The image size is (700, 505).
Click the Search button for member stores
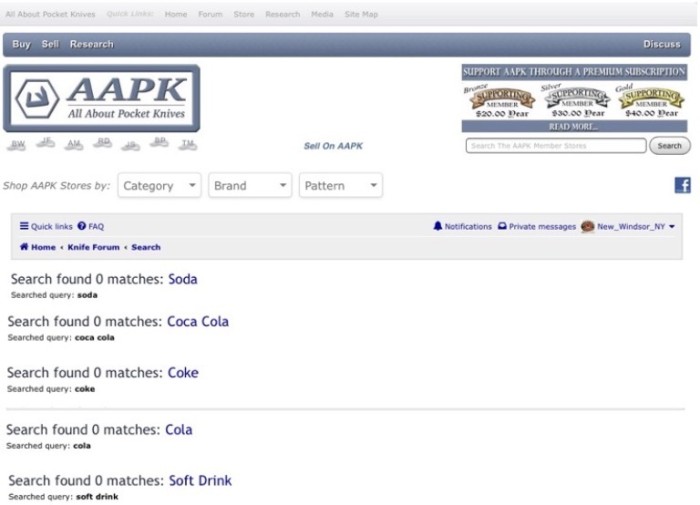670,146
